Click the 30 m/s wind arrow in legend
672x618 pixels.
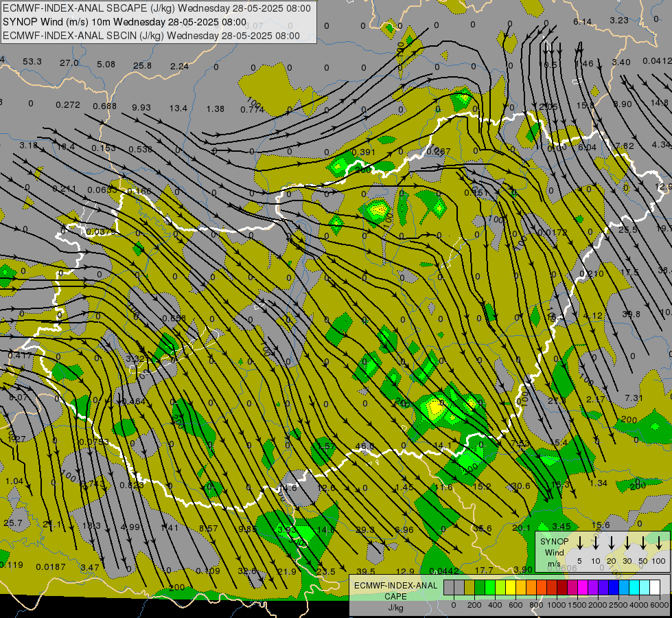coord(627,542)
